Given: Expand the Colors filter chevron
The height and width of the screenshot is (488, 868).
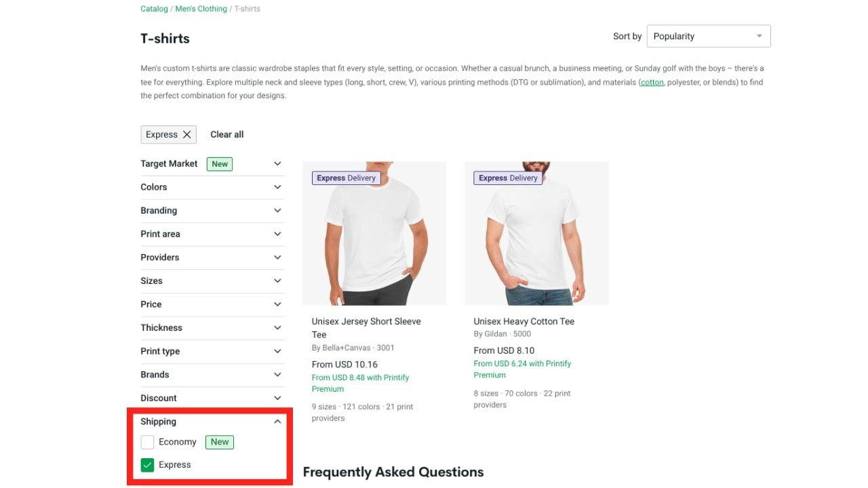Looking at the screenshot, I should click(x=277, y=187).
